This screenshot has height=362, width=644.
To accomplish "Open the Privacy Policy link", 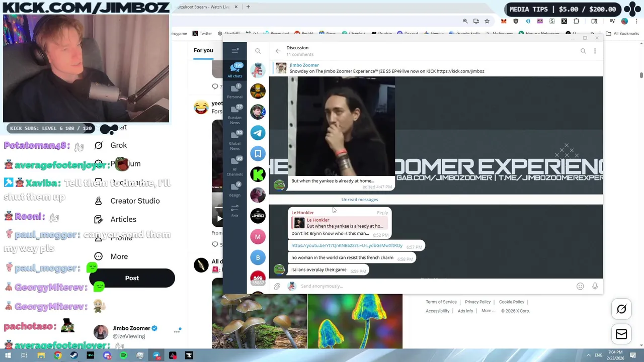I will point(477,302).
